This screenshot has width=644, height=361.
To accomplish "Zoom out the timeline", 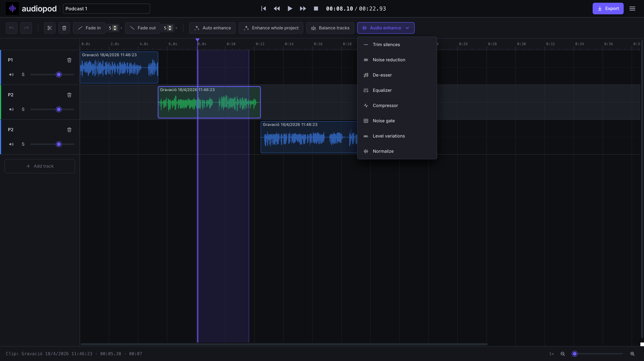I will (x=563, y=354).
